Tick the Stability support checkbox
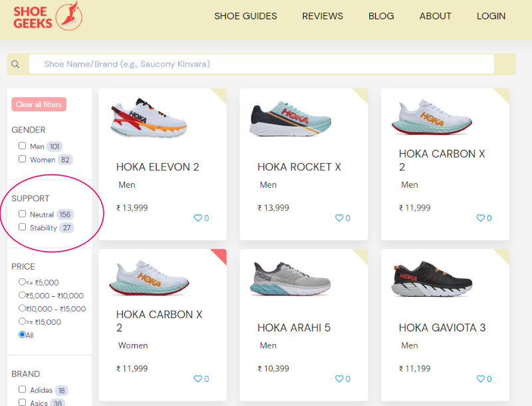532x406 pixels. pos(23,227)
